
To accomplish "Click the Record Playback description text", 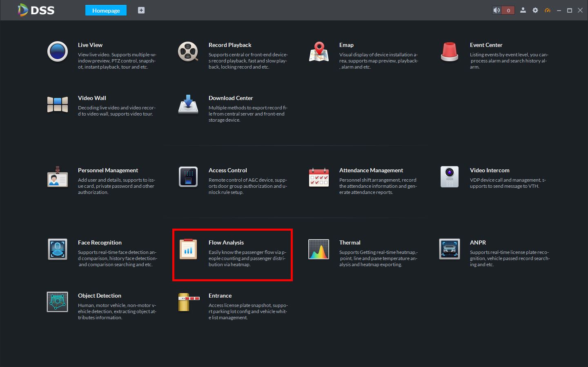I will click(x=248, y=61).
